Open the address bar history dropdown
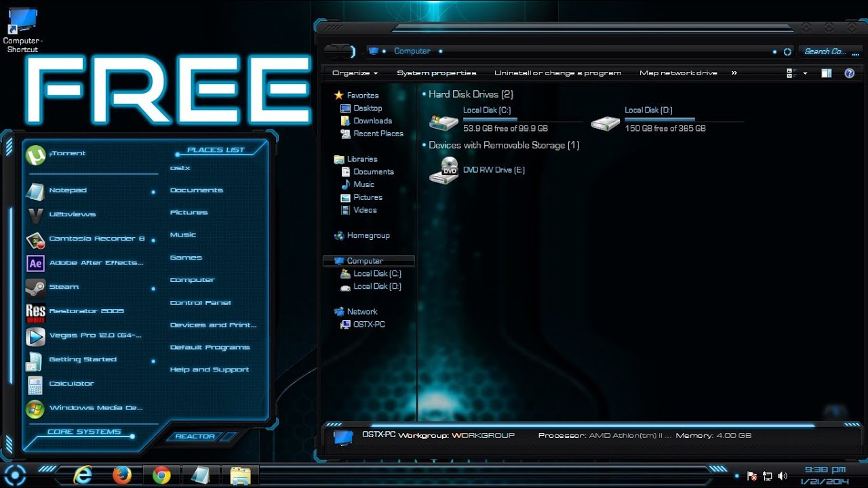Viewport: 868px width, 488px height. [775, 52]
